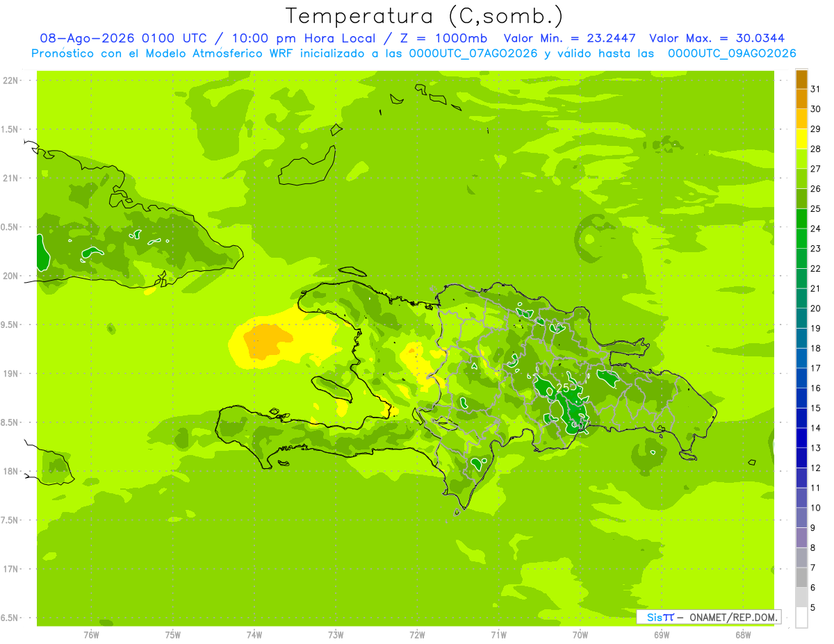Click the 68W longitude label
Screen dimensions: 834x644
point(743,635)
